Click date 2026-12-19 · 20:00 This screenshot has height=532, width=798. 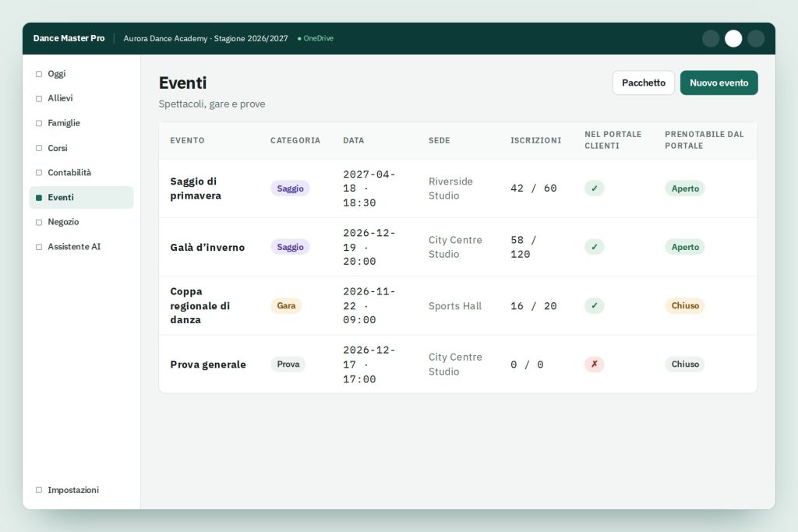pyautogui.click(x=369, y=247)
